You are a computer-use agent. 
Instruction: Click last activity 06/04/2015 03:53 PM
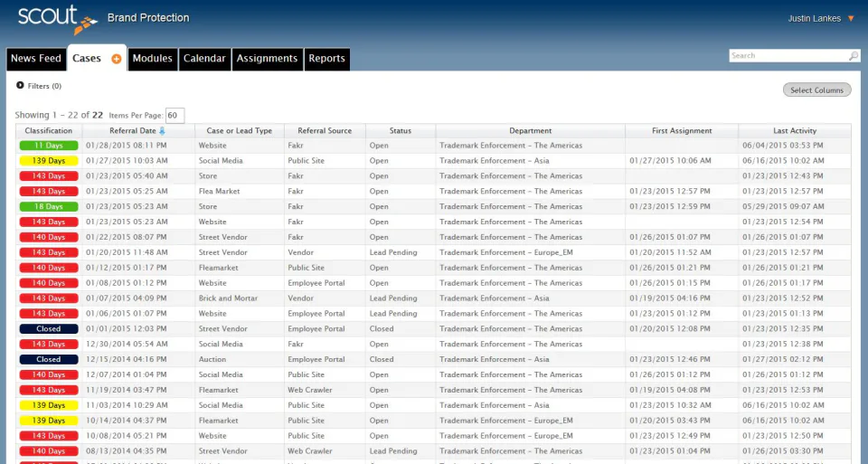click(x=783, y=146)
